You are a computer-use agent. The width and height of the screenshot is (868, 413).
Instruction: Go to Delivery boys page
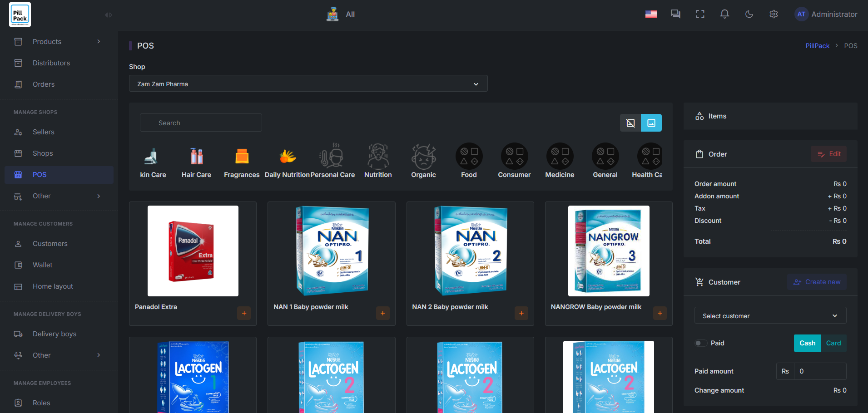click(55, 334)
